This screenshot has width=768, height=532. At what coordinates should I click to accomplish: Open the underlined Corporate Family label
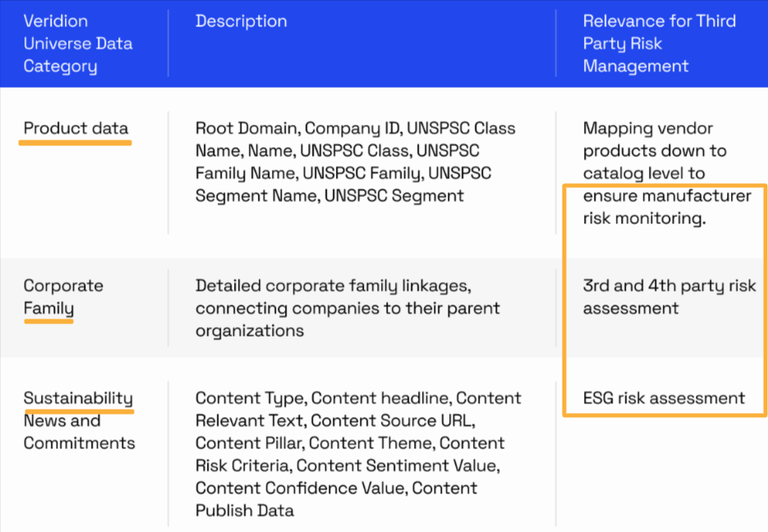coord(64,296)
